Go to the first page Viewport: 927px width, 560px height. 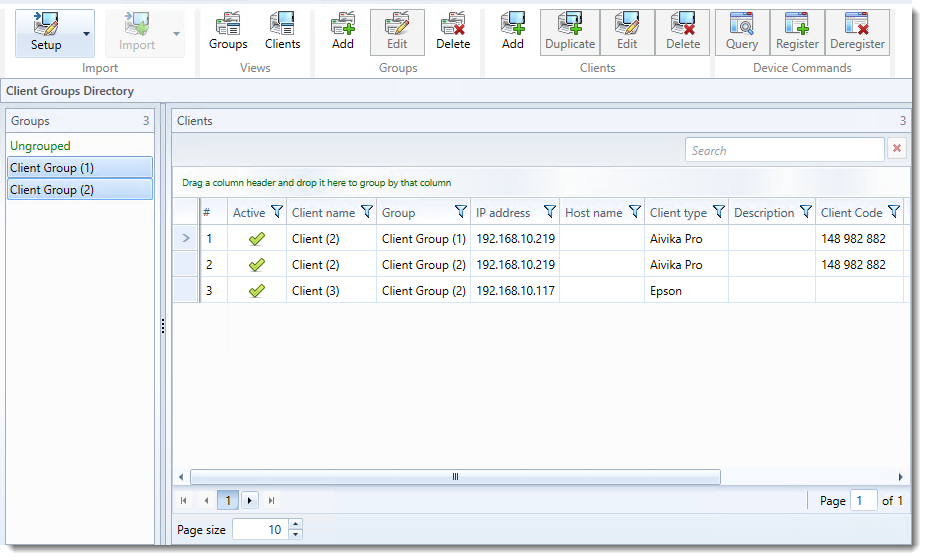[x=184, y=500]
